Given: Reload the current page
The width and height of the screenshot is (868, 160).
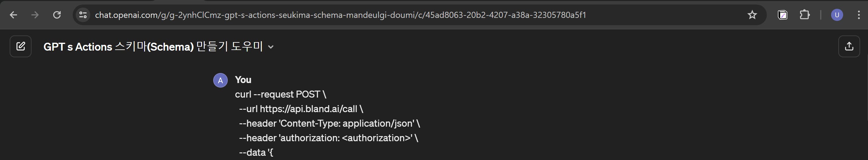Looking at the screenshot, I should coord(57,15).
